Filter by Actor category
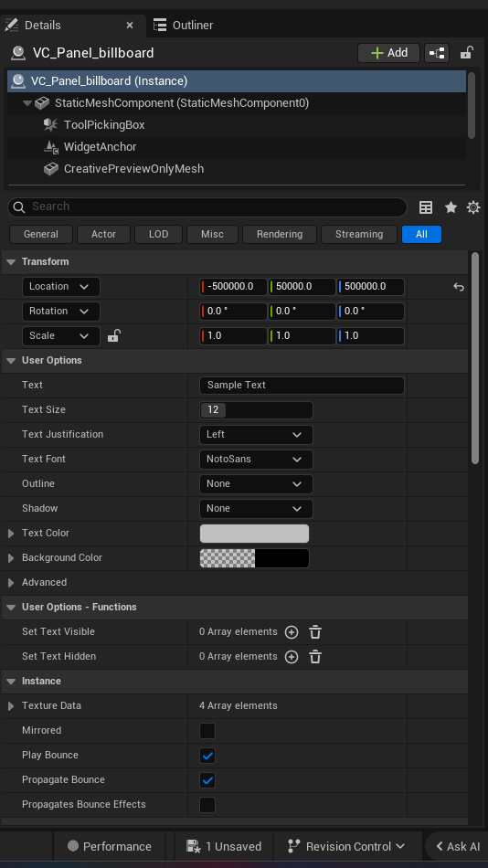 point(103,234)
